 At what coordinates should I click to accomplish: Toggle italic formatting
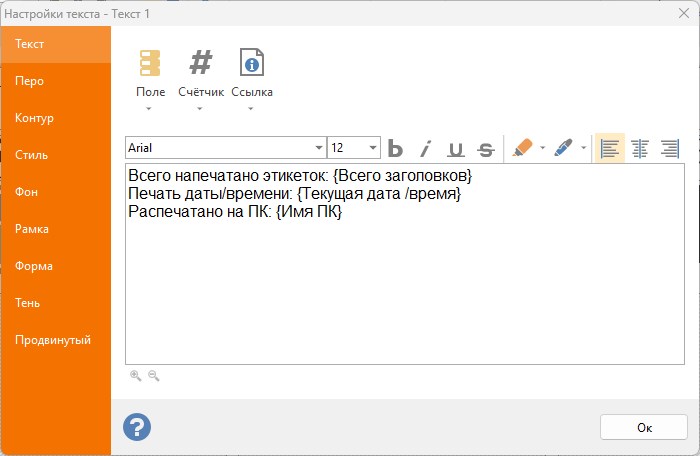point(426,148)
